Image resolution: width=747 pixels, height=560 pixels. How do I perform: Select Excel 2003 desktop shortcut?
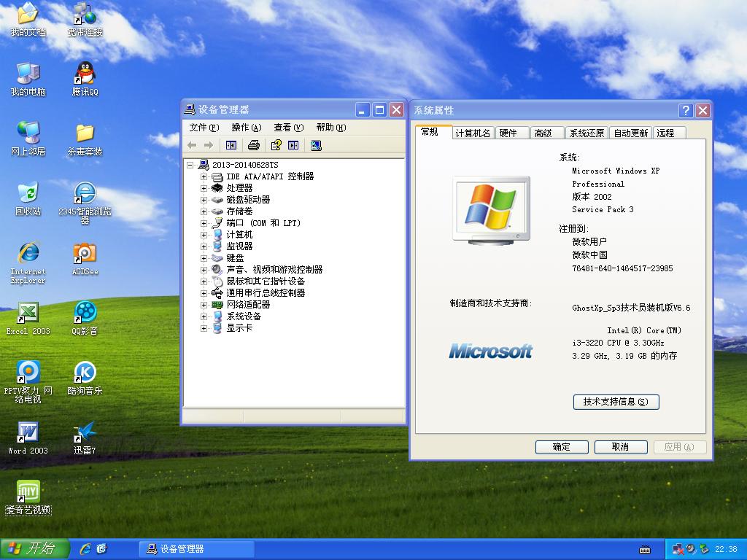point(28,319)
